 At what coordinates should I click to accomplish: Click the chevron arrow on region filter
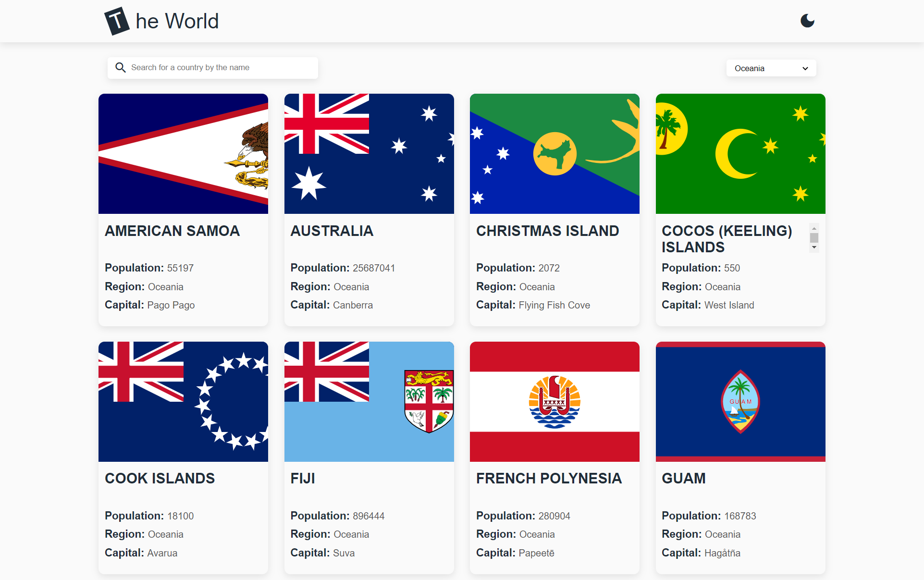click(805, 68)
